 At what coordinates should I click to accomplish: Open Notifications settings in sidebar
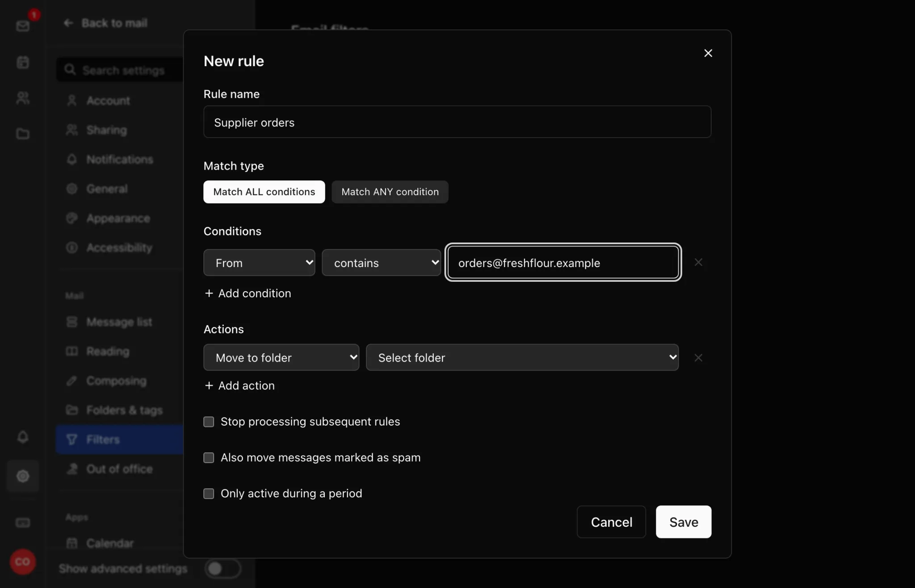(120, 159)
